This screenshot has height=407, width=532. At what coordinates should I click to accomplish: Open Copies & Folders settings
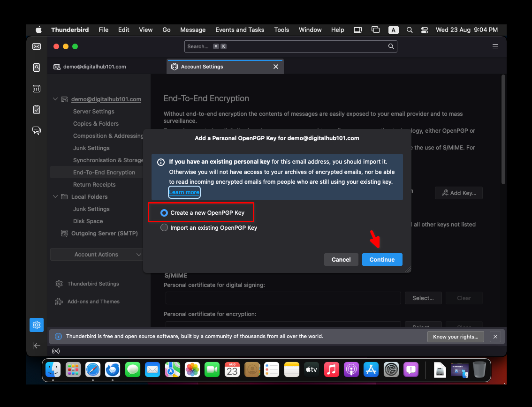pos(96,123)
